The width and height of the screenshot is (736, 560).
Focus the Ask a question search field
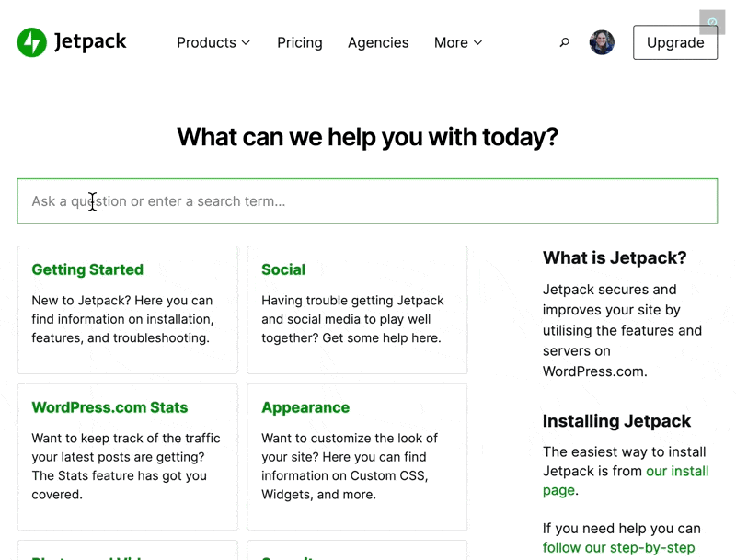pos(367,201)
